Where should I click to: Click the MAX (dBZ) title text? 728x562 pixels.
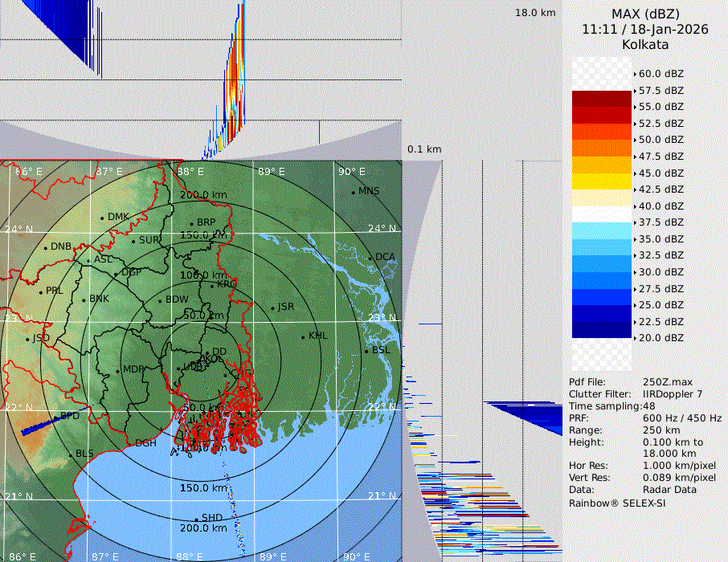(x=645, y=14)
